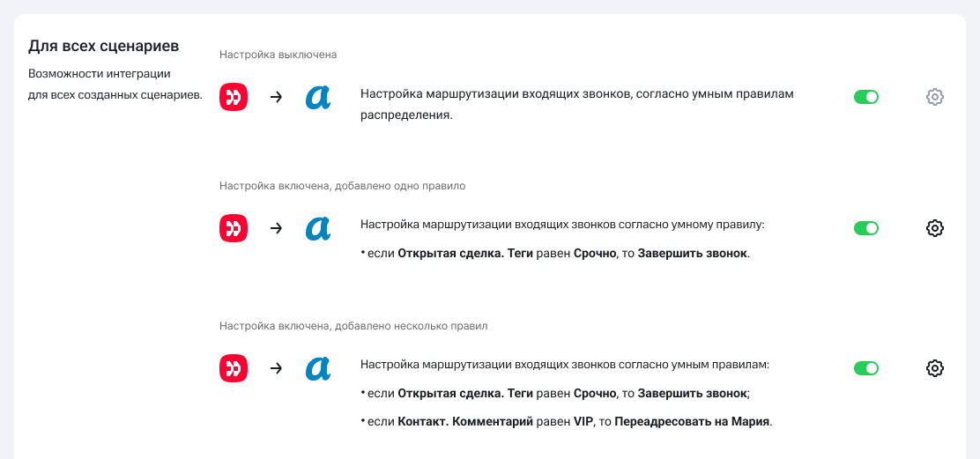Open gear settings in the disabled-setting row

pos(935,97)
